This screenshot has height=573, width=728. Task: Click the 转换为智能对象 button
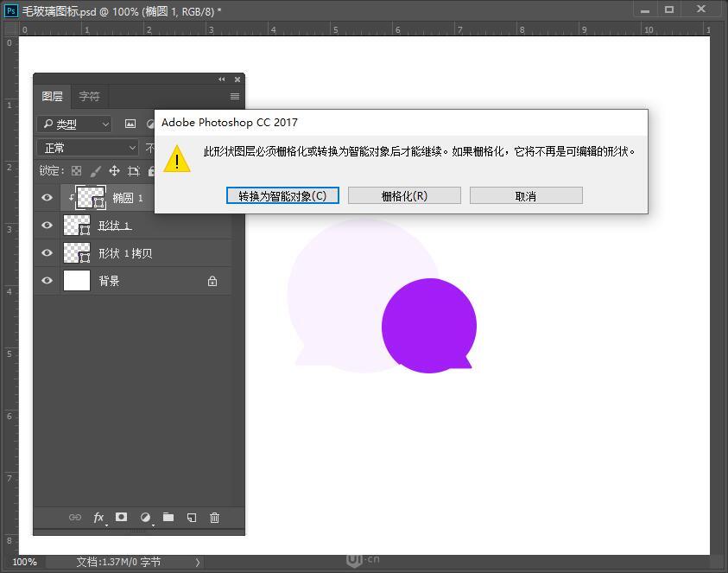(282, 195)
